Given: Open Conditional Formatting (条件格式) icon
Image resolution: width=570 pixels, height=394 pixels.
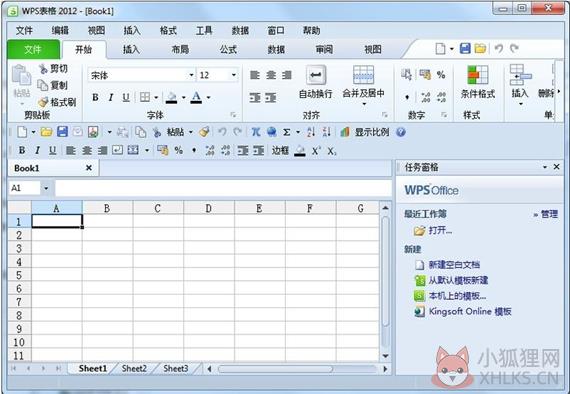Looking at the screenshot, I should coord(477,75).
